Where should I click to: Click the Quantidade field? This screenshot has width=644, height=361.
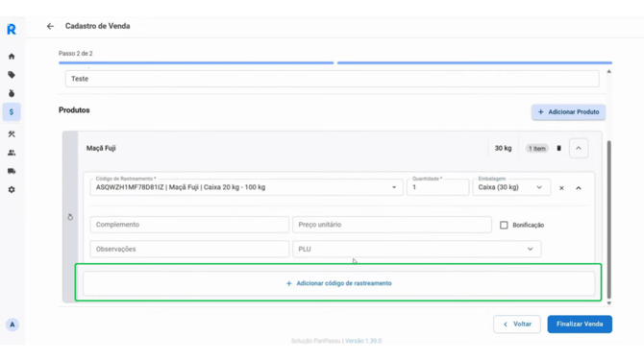[437, 187]
